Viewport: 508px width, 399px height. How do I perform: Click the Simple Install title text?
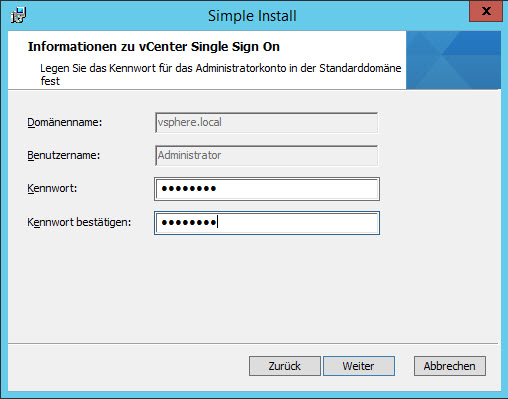click(252, 16)
